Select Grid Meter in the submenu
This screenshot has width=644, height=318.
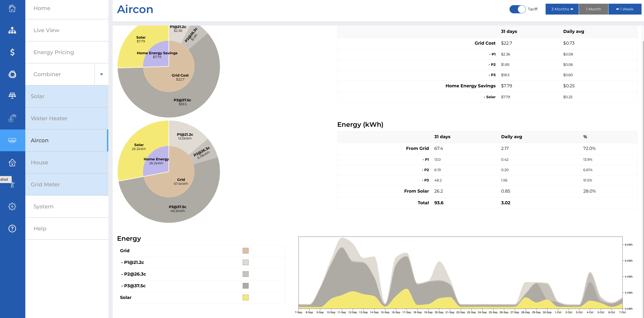pyautogui.click(x=45, y=184)
